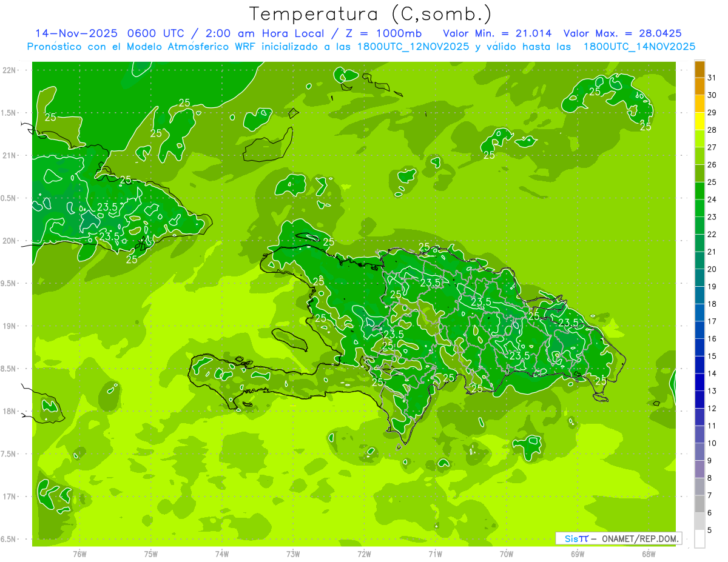
Task: Click the '1.5N' latitude axis label
Action: (8, 113)
